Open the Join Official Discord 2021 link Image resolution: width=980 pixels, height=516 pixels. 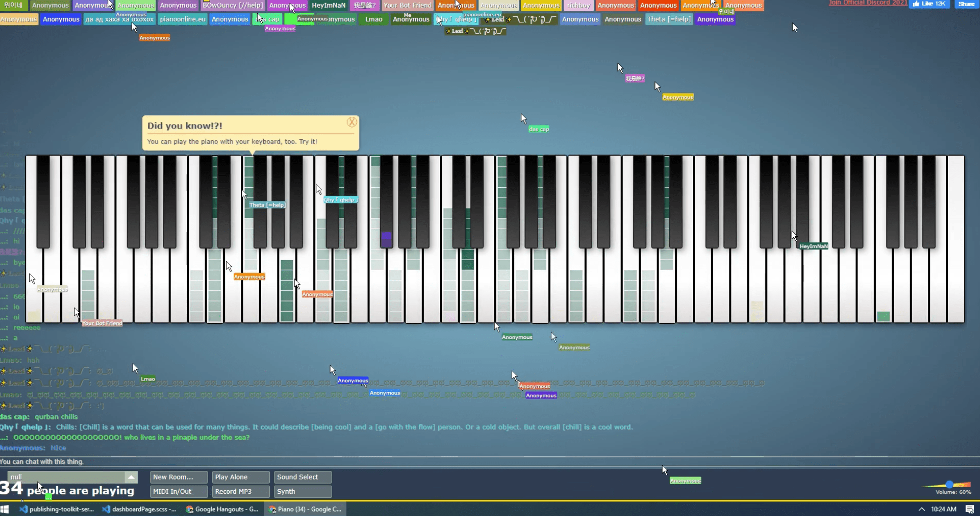click(x=868, y=3)
